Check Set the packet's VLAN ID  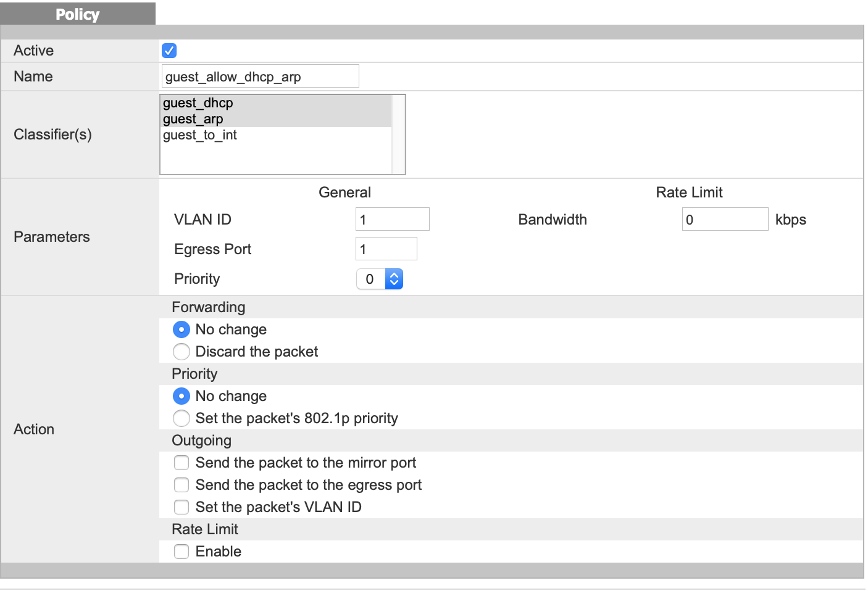pos(182,507)
